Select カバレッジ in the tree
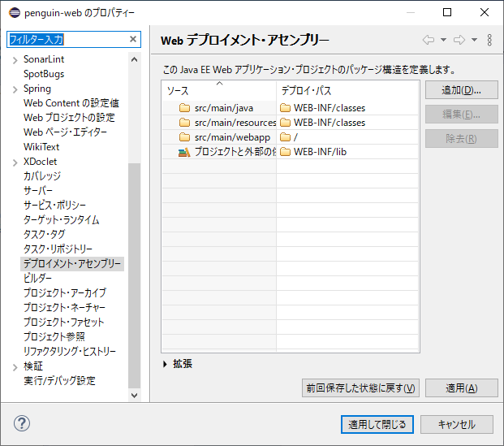The image size is (504, 446). coord(41,176)
